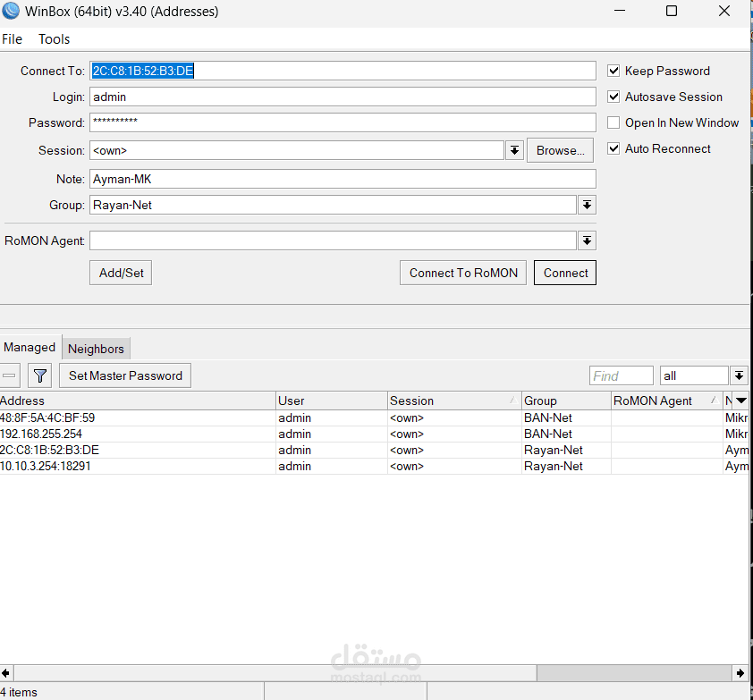The width and height of the screenshot is (753, 700).
Task: Click the Find search box
Action: [622, 375]
